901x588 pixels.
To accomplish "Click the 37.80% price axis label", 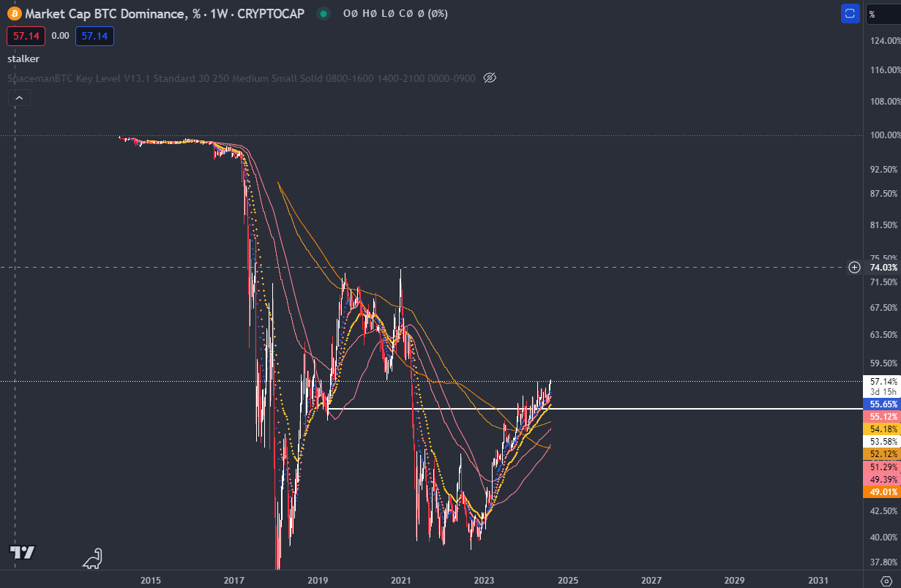I will pyautogui.click(x=884, y=562).
